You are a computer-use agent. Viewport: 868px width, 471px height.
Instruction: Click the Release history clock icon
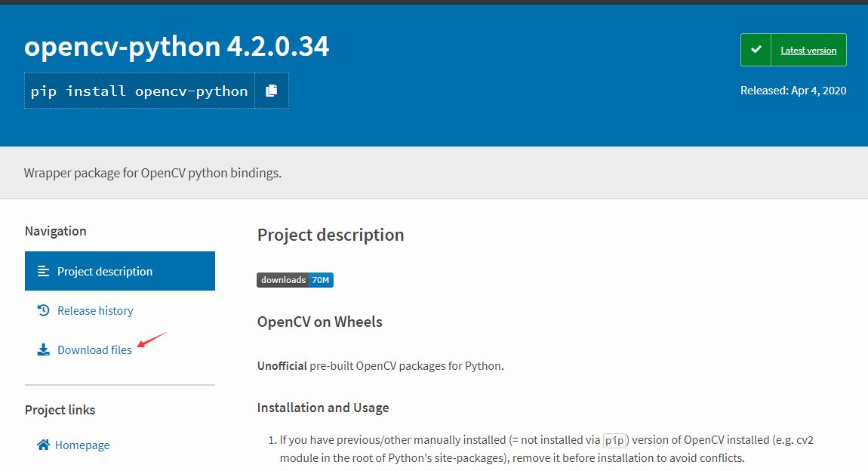point(43,309)
